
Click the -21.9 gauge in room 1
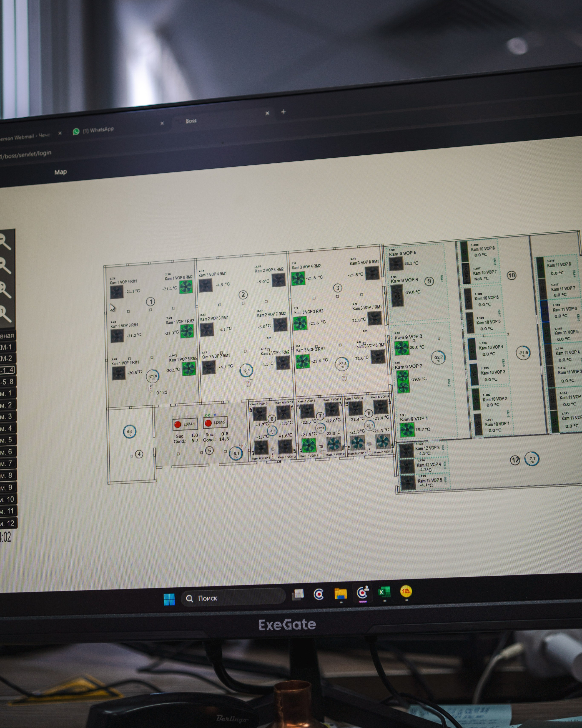153,376
